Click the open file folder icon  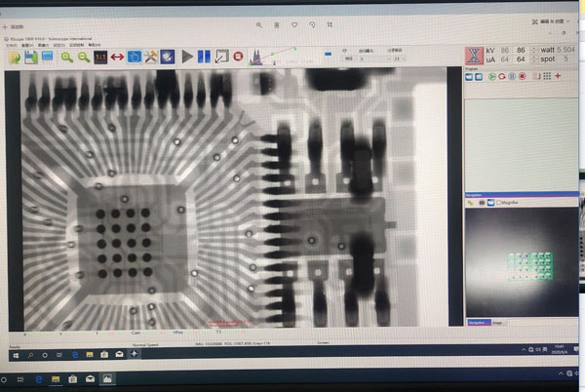pos(14,58)
